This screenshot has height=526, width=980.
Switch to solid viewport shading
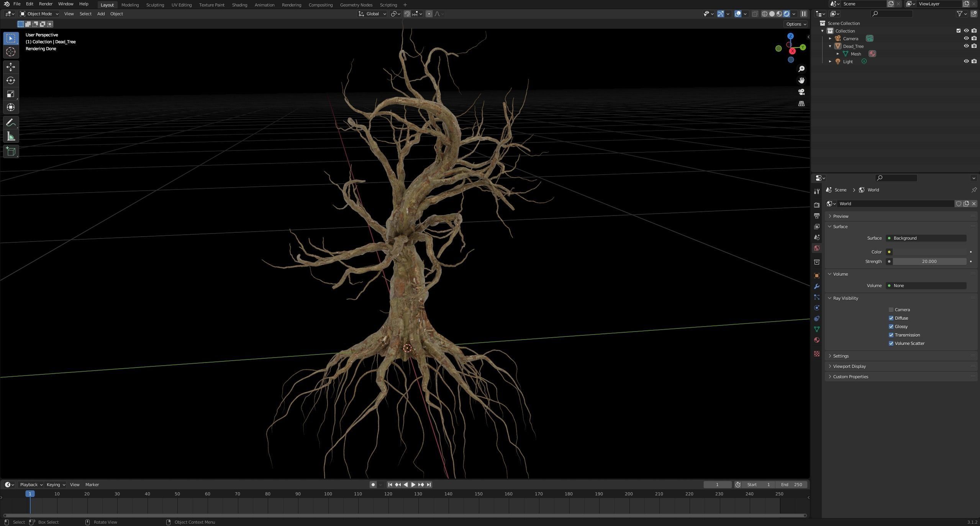(x=772, y=14)
